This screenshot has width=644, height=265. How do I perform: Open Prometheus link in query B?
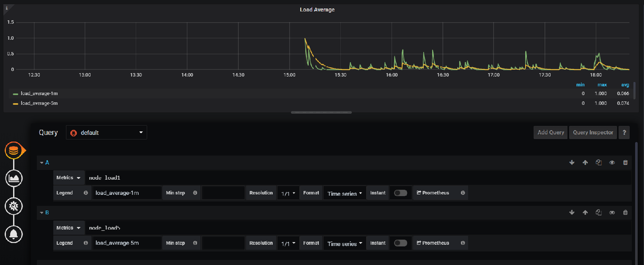point(434,243)
